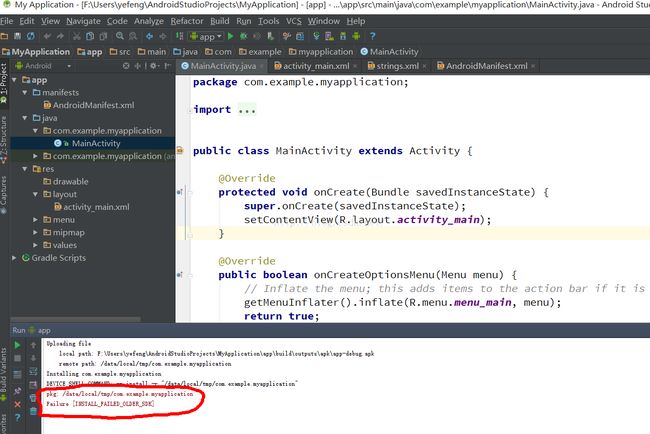The image size is (650, 434).
Task: Click the red Close X in Run panel
Action: click(17, 404)
